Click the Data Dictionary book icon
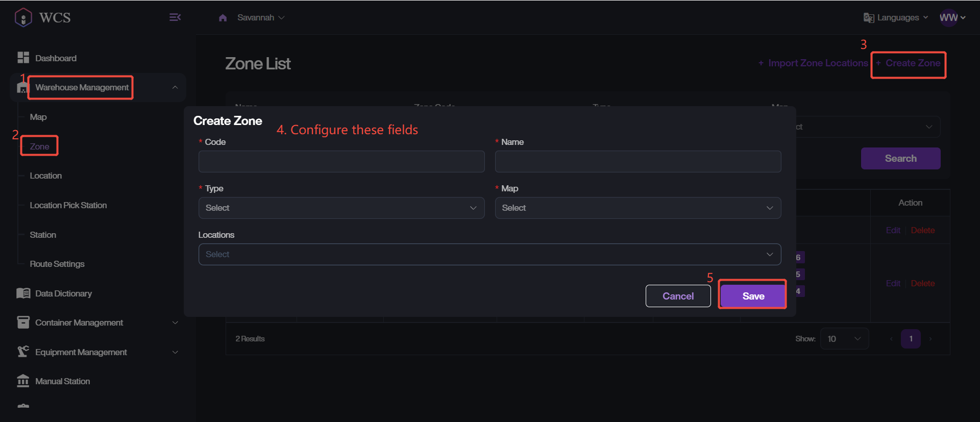Screen dimensions: 980x422 coord(23,293)
